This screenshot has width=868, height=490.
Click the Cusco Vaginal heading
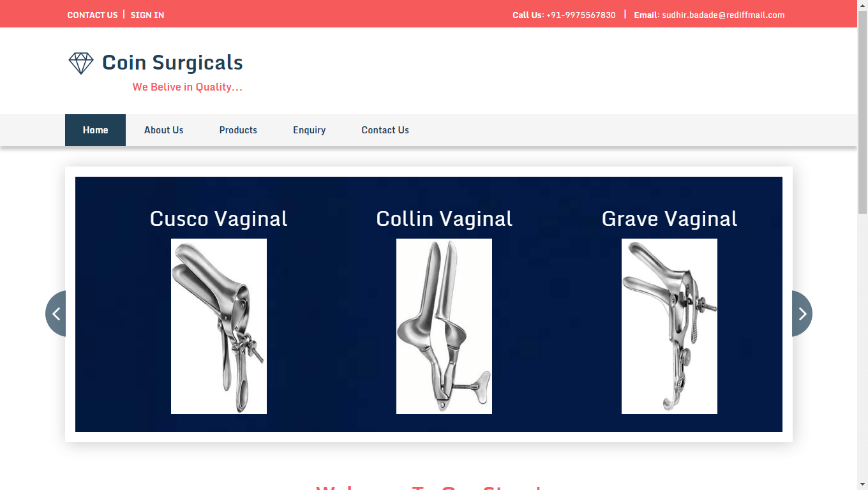coord(219,219)
